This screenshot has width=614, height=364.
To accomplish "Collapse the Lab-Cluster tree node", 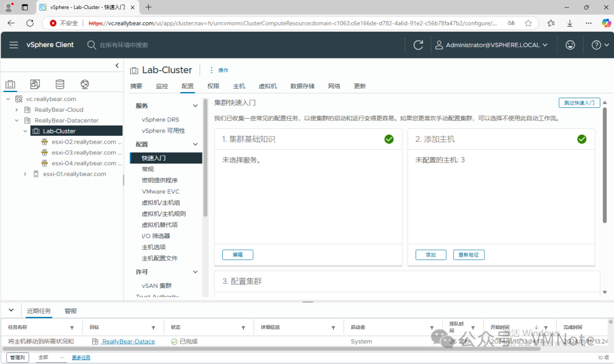I will click(26, 131).
